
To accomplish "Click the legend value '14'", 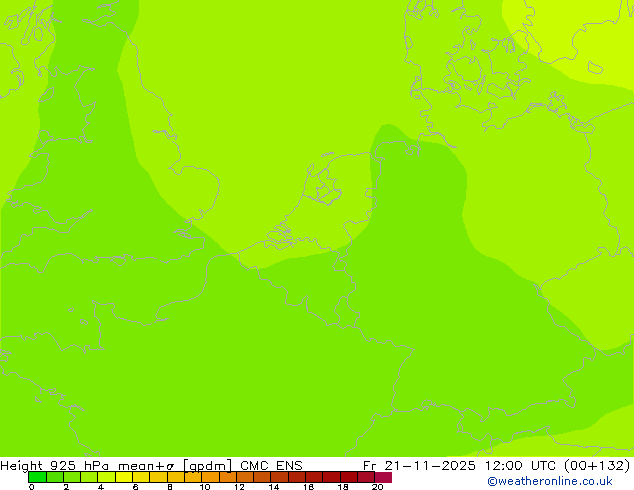I will 274,487.
